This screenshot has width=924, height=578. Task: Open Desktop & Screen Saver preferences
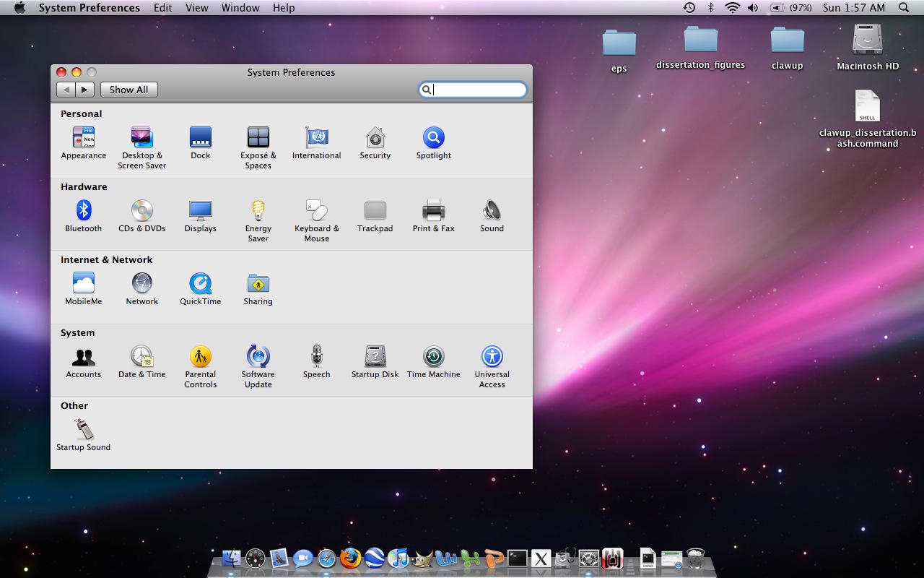141,138
